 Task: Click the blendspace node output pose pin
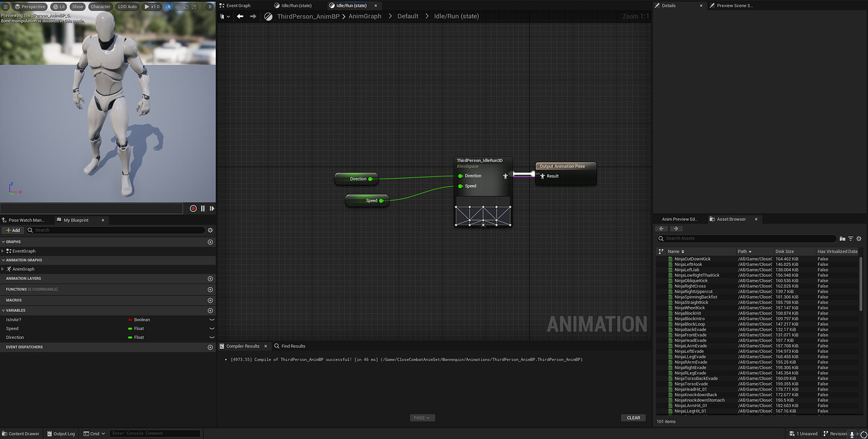pyautogui.click(x=505, y=176)
